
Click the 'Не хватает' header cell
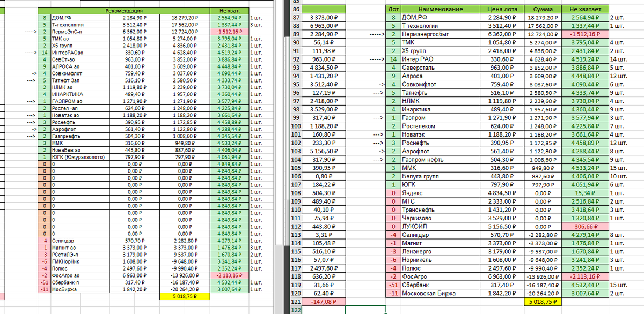pos(586,10)
